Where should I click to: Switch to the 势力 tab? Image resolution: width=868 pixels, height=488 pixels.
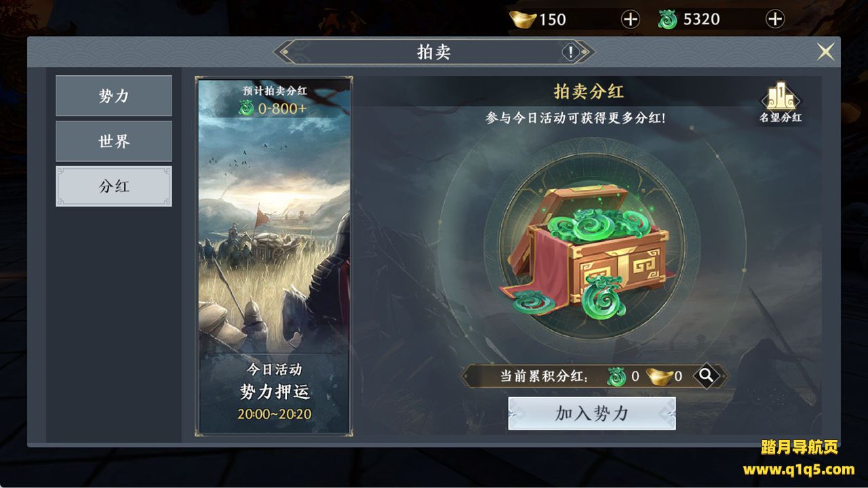[x=114, y=96]
